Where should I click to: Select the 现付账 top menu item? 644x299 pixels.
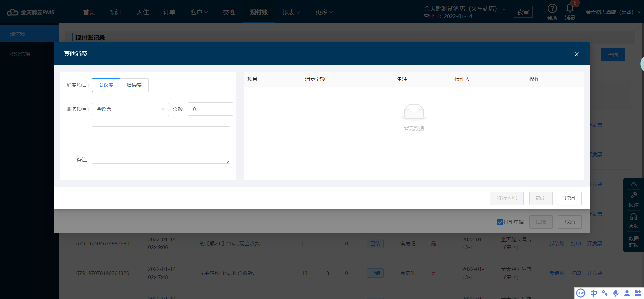[x=259, y=12]
